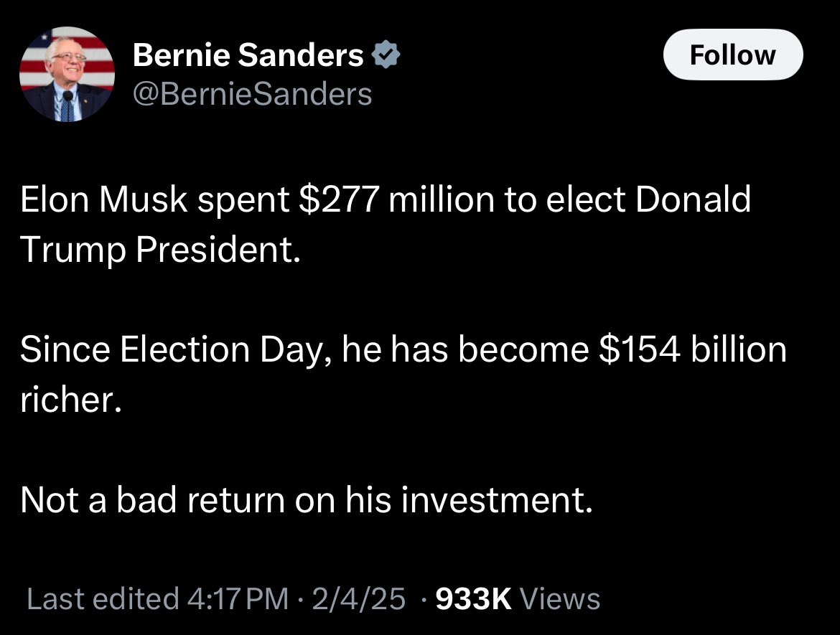Open the 'Last edited' edit history label
This screenshot has width=840, height=635.
coord(103,598)
